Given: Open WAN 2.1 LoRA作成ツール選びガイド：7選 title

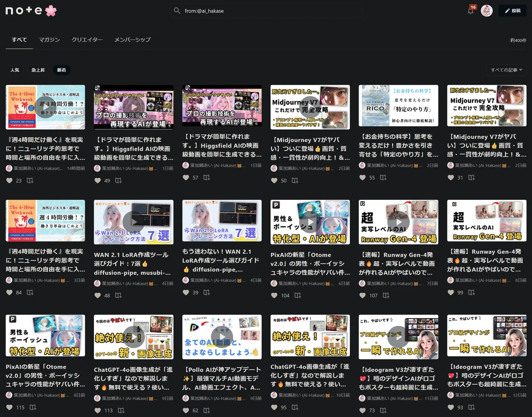Looking at the screenshot, I should pyautogui.click(x=133, y=263).
